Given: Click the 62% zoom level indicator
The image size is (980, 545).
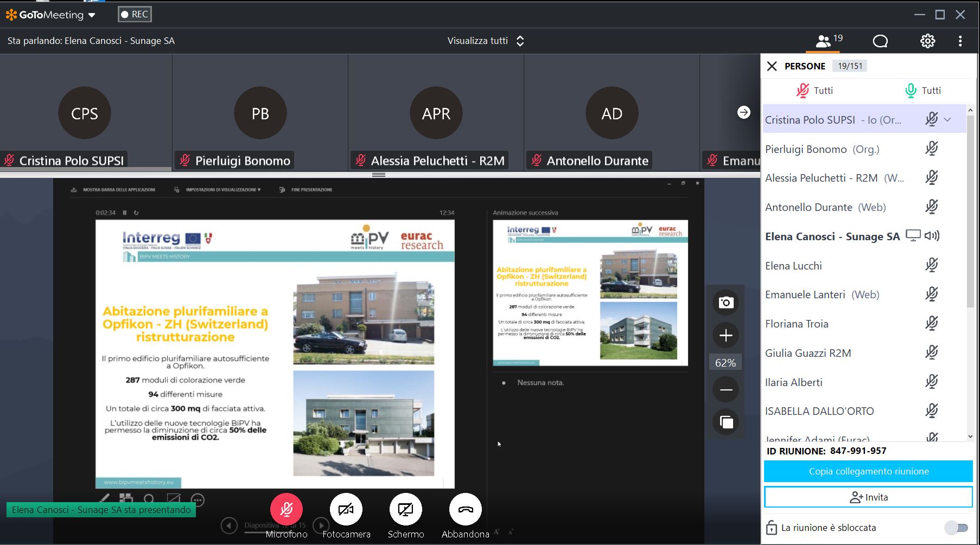Looking at the screenshot, I should tap(726, 363).
